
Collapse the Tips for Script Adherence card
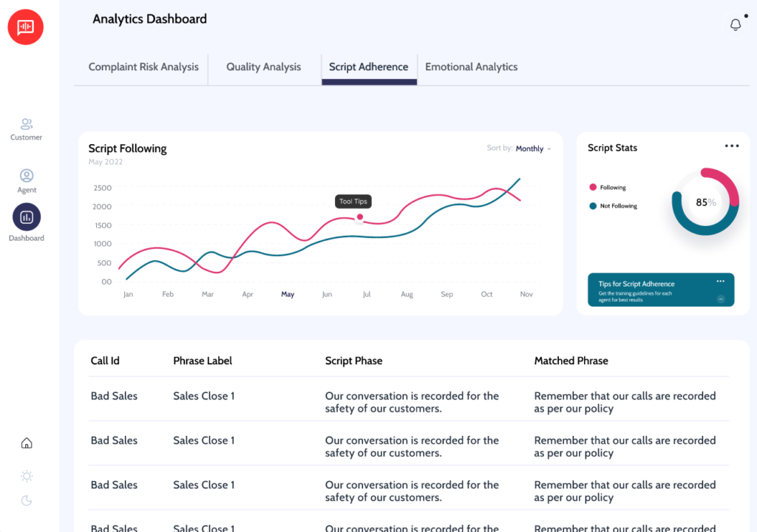pos(720,299)
